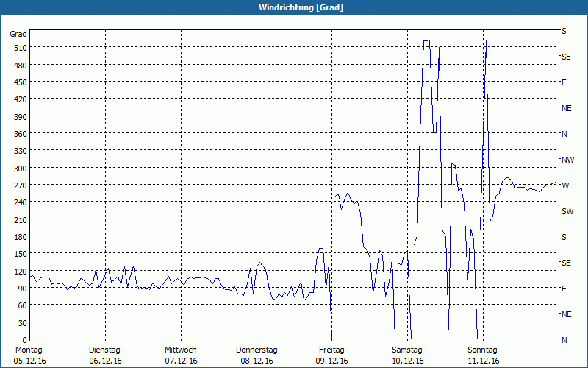Select the 270 value on left axis

pos(21,185)
